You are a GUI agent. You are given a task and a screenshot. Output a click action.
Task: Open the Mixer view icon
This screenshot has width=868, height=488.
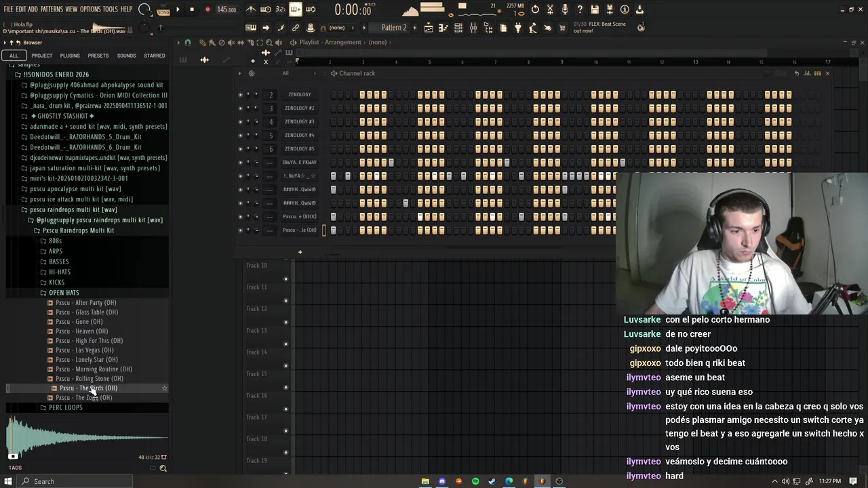(473, 28)
